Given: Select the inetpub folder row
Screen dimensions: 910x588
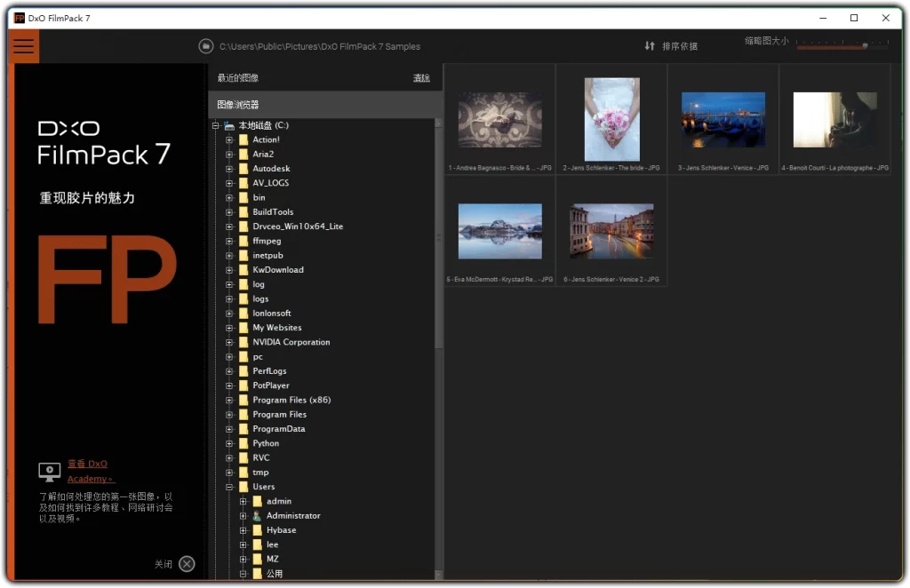Looking at the screenshot, I should click(x=267, y=255).
